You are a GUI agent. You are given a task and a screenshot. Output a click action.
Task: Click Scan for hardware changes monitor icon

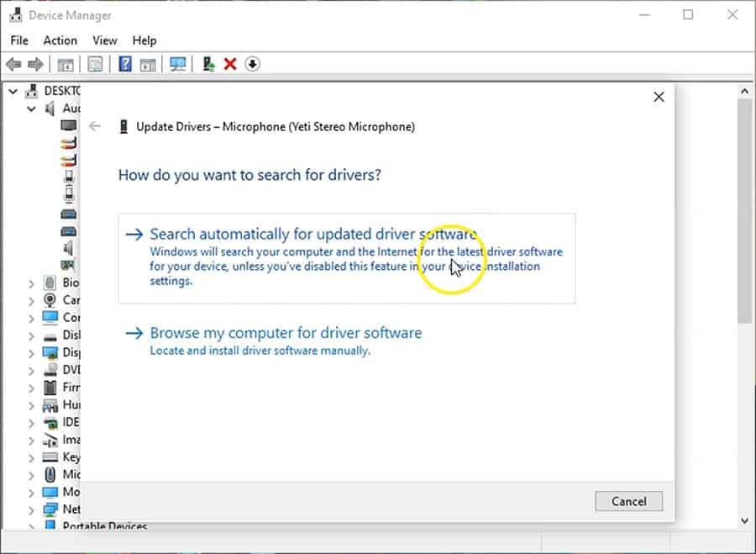[x=177, y=64]
